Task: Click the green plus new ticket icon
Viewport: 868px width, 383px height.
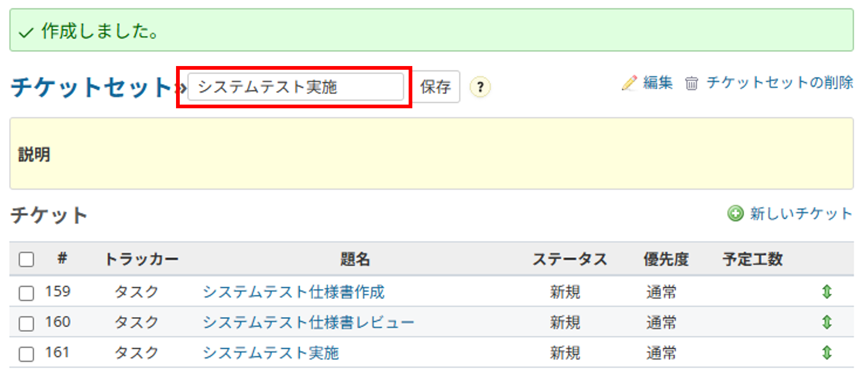Action: (735, 213)
